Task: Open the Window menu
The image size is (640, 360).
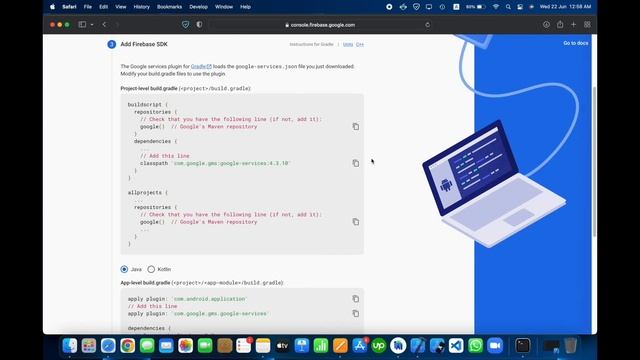Action: [224, 7]
